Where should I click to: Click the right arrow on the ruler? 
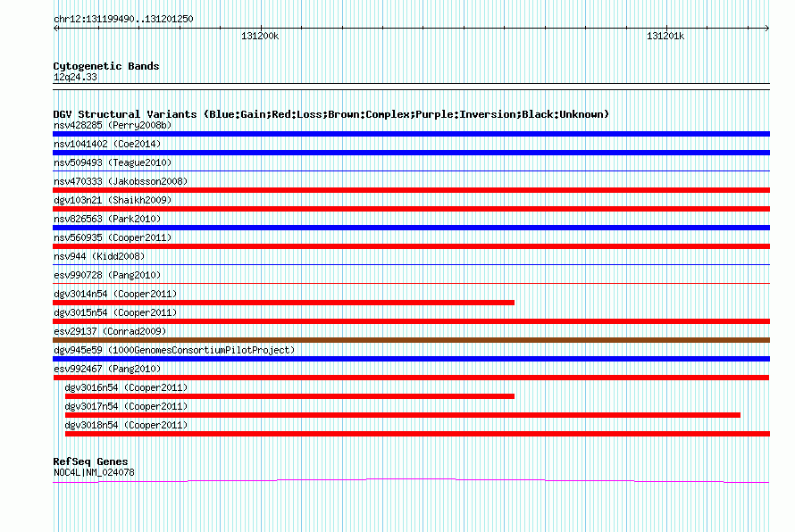[767, 28]
